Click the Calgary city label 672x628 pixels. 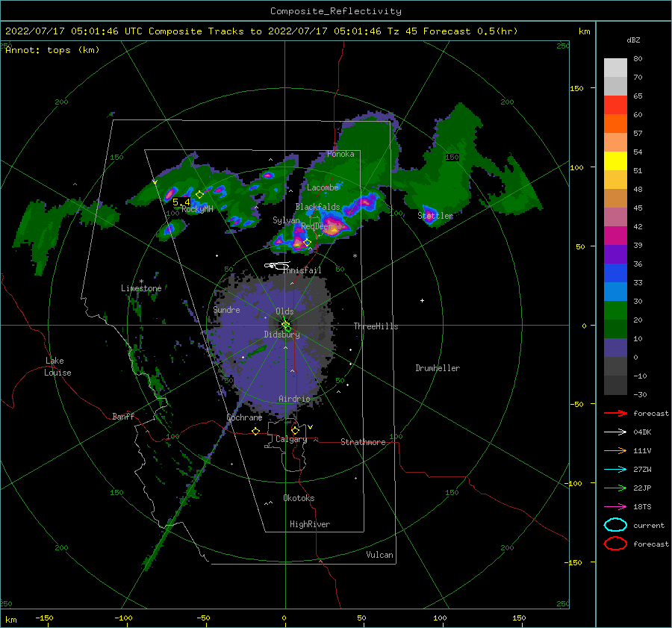tap(291, 439)
